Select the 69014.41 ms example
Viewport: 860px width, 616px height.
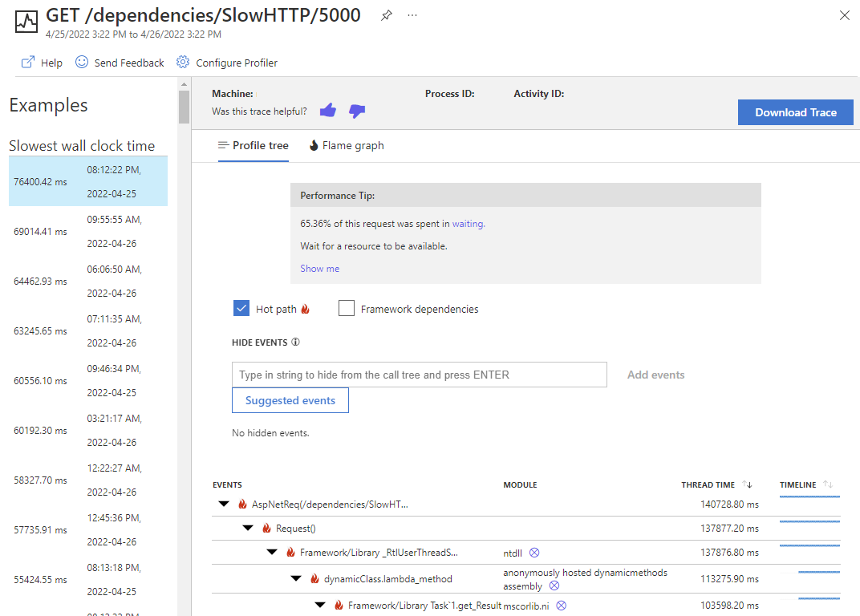click(87, 232)
